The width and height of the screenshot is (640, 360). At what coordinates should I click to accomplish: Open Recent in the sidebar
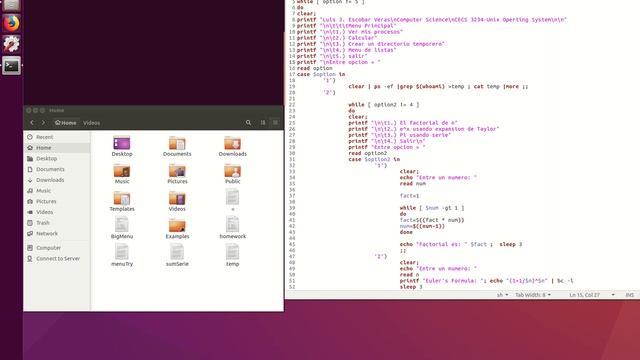click(x=57, y=137)
